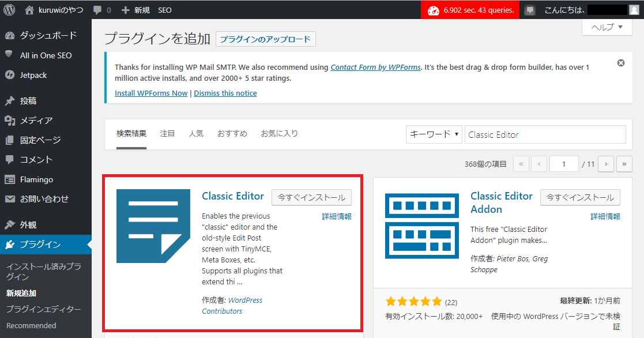Click the Classic Editor plugin thumbnail
This screenshot has width=644, height=338.
[x=153, y=226]
